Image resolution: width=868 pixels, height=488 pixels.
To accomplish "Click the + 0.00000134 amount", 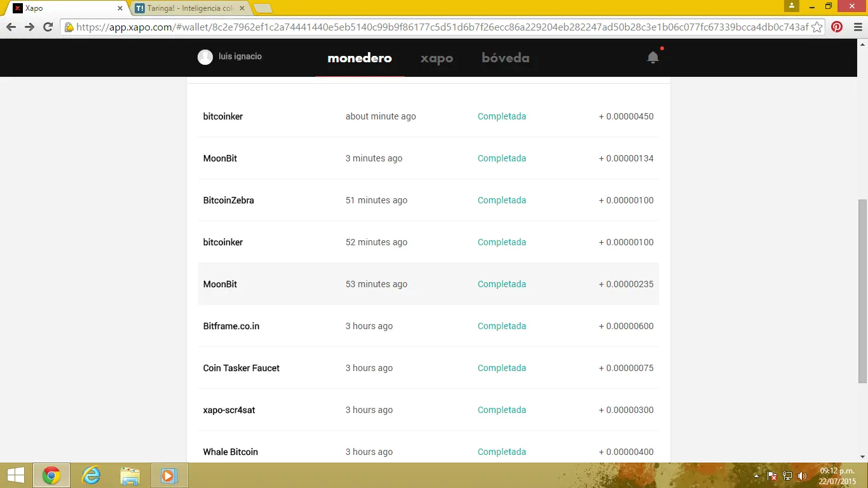I will [626, 158].
